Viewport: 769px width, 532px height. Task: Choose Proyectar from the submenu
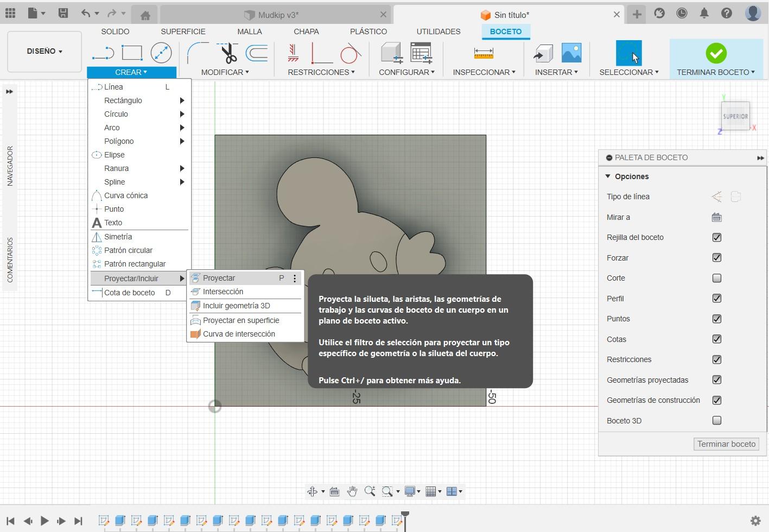[x=219, y=278]
